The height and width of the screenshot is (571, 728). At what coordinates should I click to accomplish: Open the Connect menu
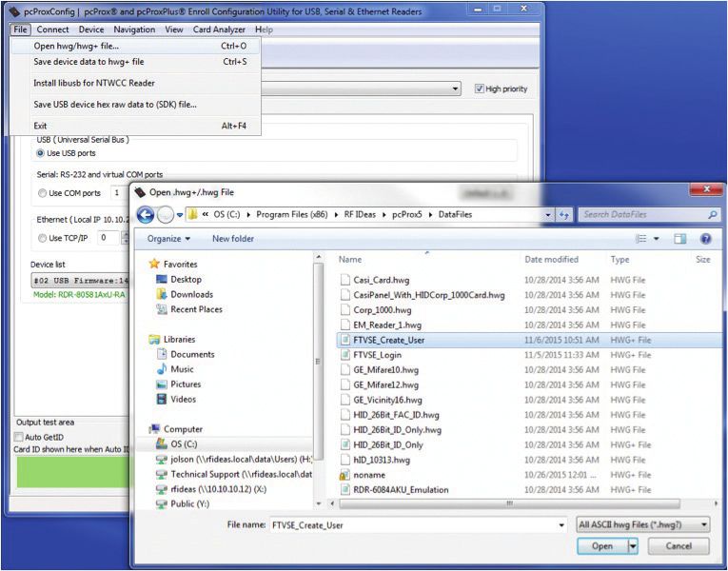pyautogui.click(x=52, y=30)
